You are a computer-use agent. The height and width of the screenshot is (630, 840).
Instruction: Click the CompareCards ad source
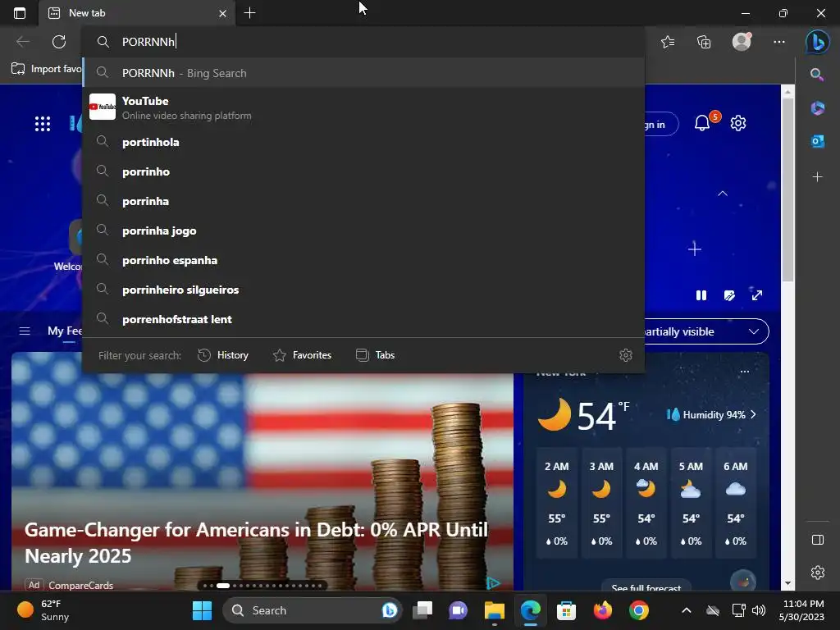tap(81, 585)
